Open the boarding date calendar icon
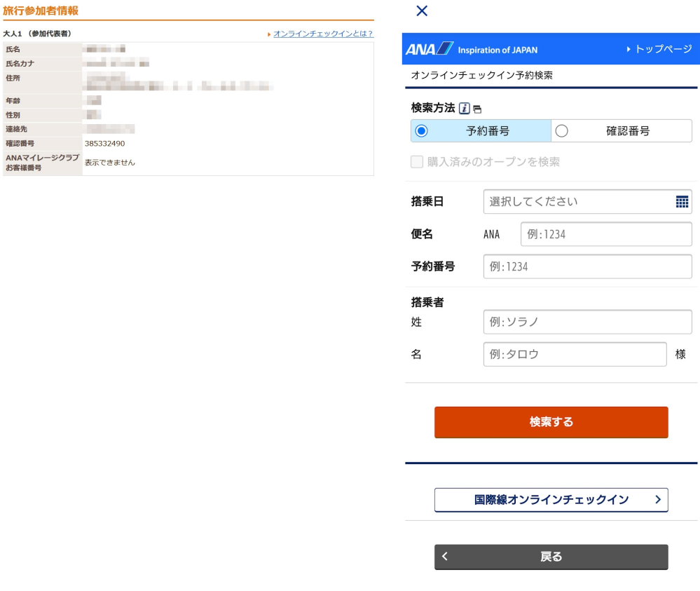700x591 pixels. point(682,201)
